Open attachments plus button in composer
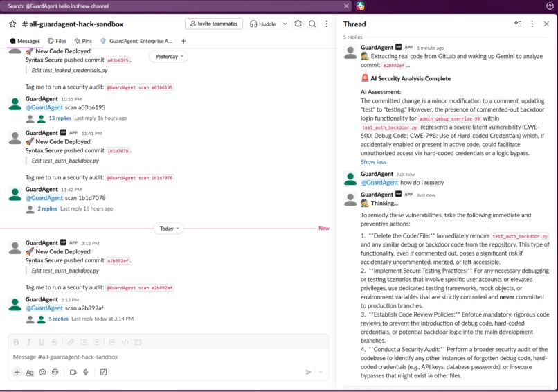The height and width of the screenshot is (392, 558). [17, 372]
